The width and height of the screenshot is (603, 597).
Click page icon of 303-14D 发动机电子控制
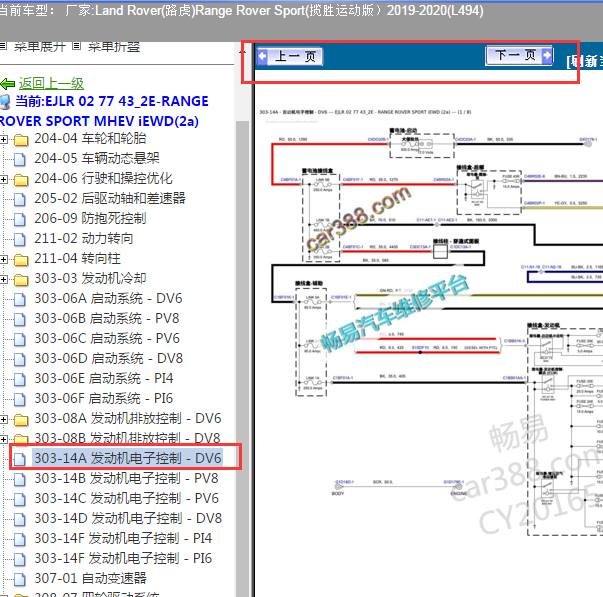click(x=20, y=519)
